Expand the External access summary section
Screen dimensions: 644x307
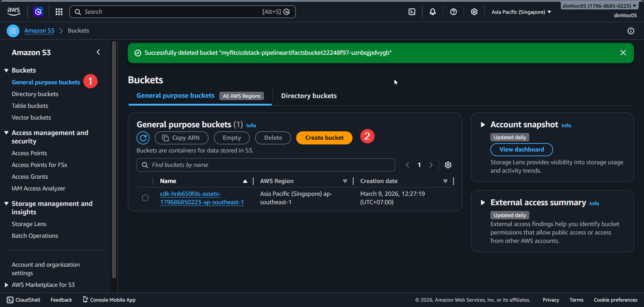(x=483, y=203)
